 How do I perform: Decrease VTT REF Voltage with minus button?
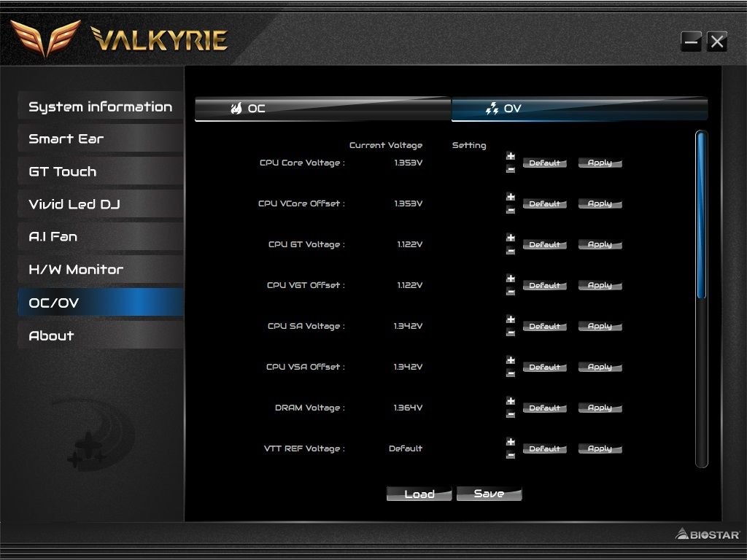click(x=510, y=455)
